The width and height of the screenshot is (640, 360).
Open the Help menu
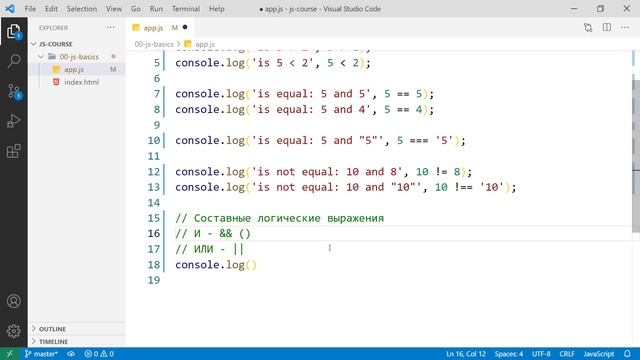click(216, 9)
